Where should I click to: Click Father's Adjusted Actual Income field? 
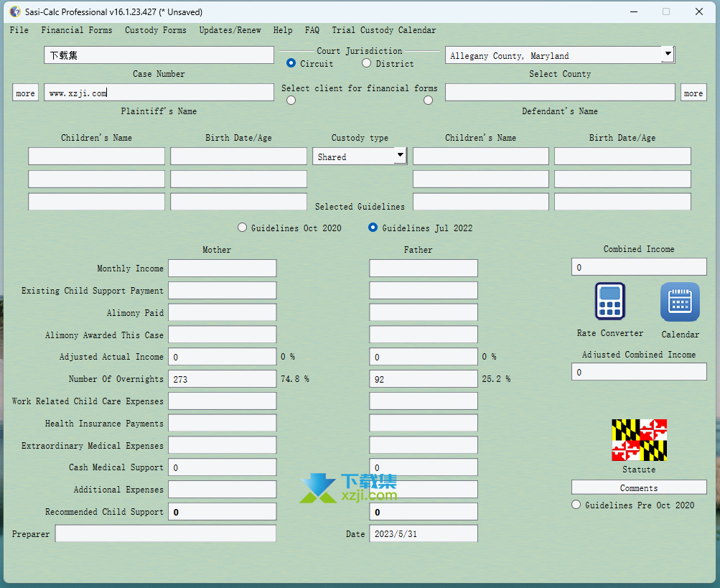[x=424, y=357]
